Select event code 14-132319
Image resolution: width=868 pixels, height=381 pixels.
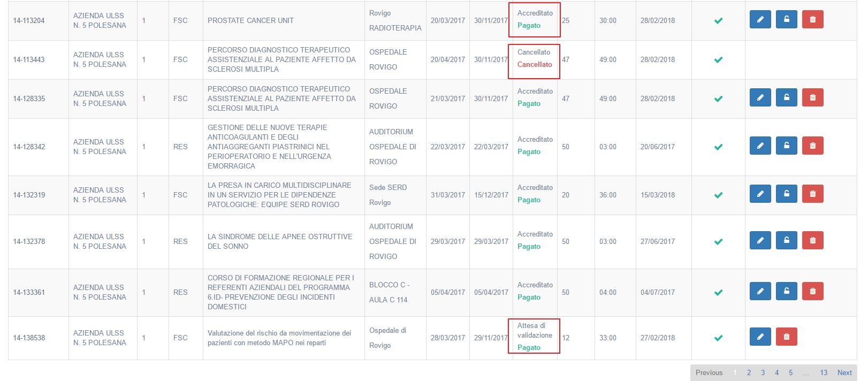(x=29, y=195)
